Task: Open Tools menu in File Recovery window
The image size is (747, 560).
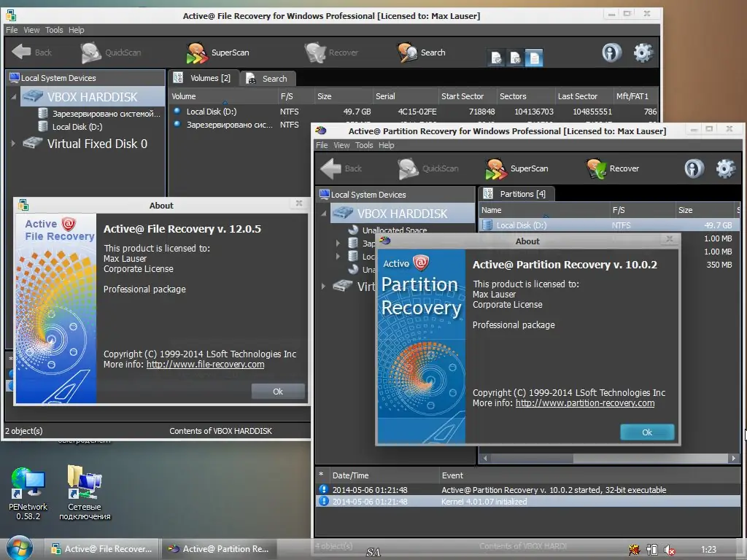Action: click(54, 30)
